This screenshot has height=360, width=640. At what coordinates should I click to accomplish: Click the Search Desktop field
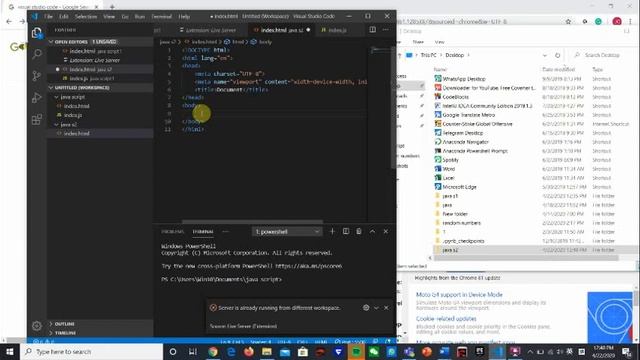click(602, 55)
